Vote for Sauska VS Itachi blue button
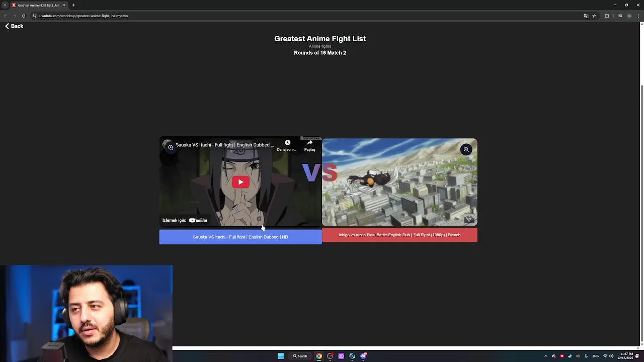Image resolution: width=644 pixels, height=362 pixels. pyautogui.click(x=240, y=237)
